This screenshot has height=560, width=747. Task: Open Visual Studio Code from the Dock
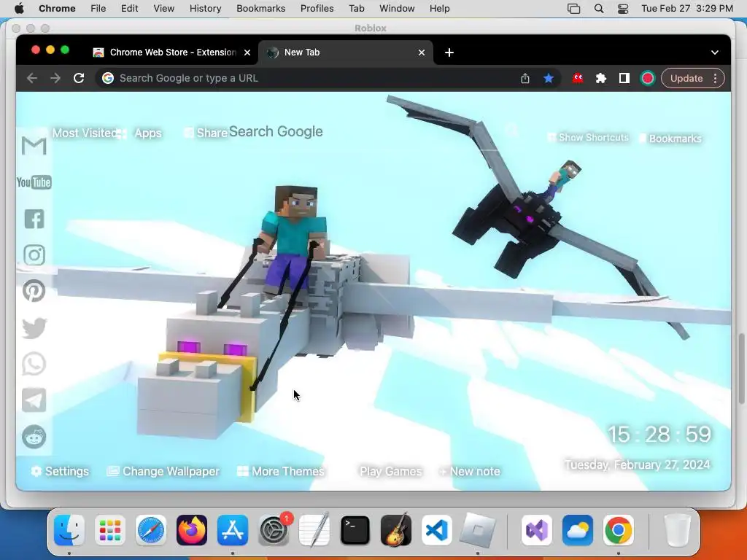click(x=436, y=530)
